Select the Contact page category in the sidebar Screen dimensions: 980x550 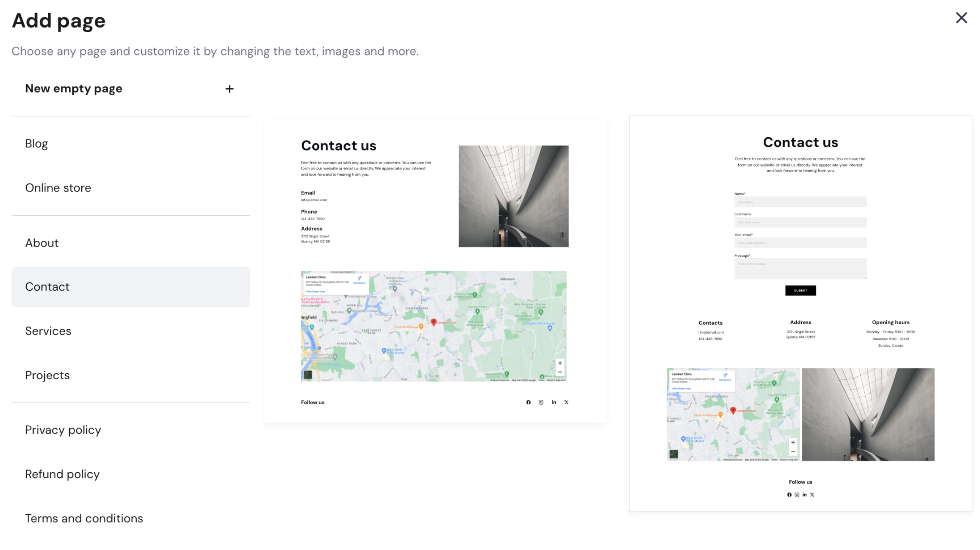47,286
